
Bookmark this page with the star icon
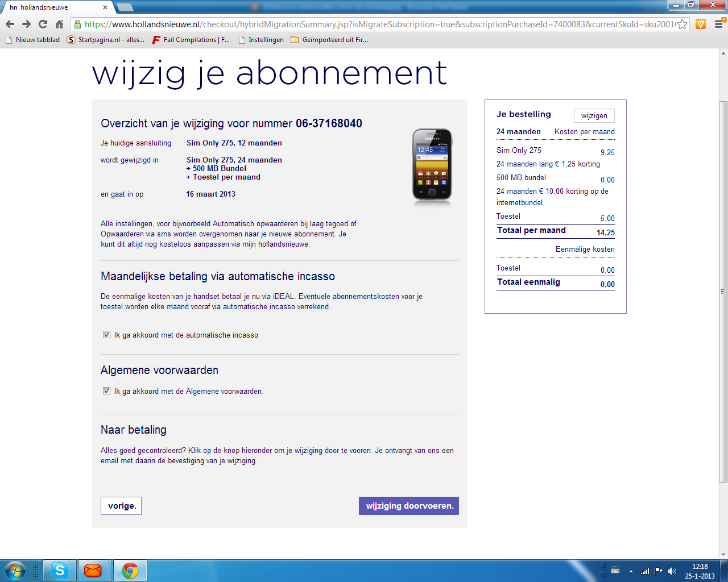[682, 24]
